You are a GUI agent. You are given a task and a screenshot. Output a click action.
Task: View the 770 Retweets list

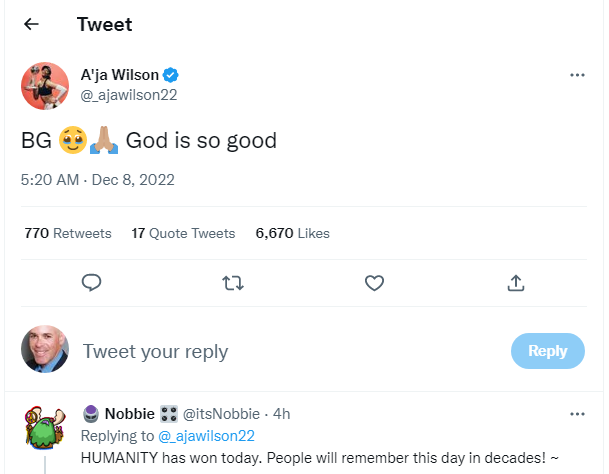(x=67, y=233)
